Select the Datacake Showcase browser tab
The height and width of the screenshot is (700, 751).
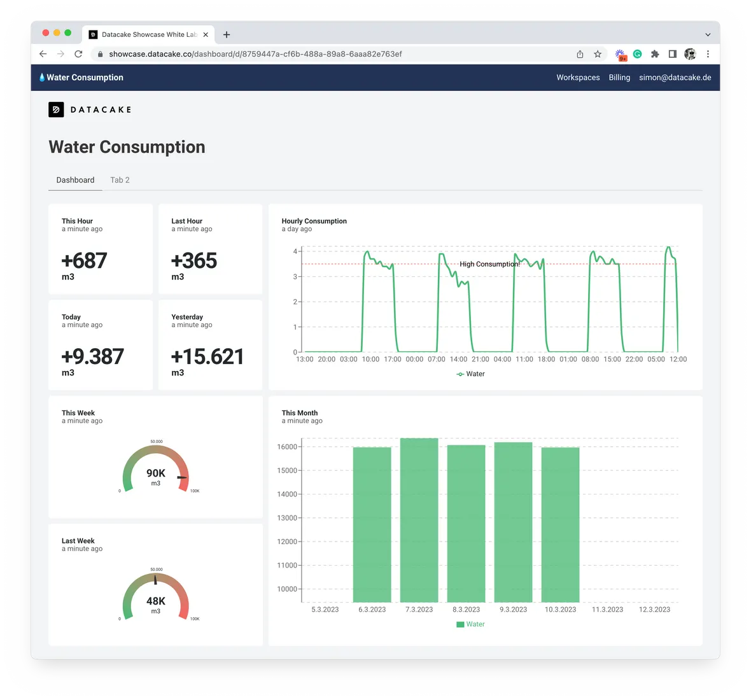(x=148, y=34)
